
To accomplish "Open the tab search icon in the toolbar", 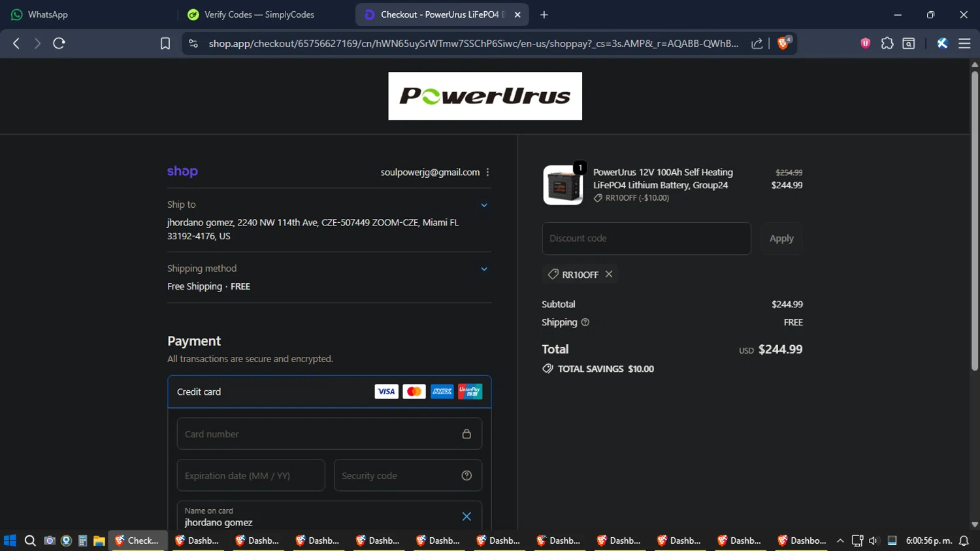I will click(909, 43).
